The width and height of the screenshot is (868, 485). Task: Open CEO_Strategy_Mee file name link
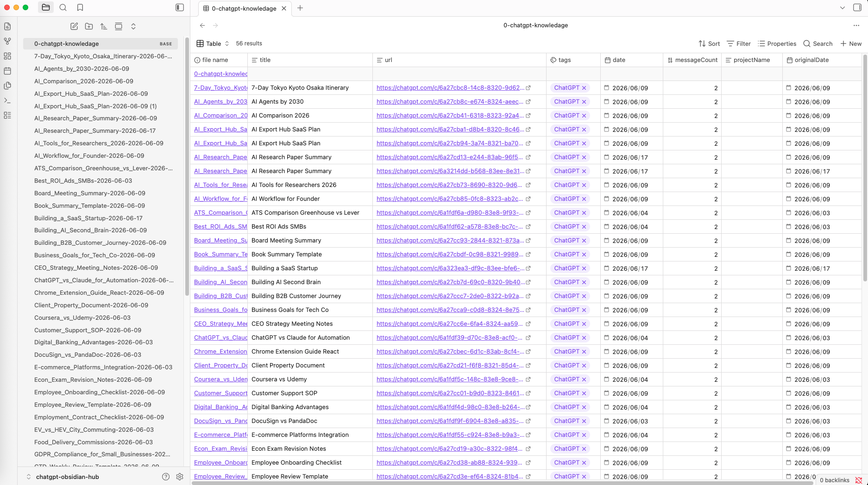220,323
